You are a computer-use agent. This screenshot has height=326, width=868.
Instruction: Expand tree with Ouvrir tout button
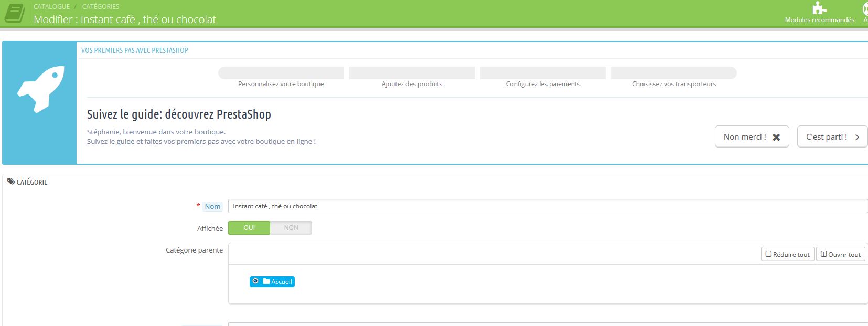click(841, 254)
